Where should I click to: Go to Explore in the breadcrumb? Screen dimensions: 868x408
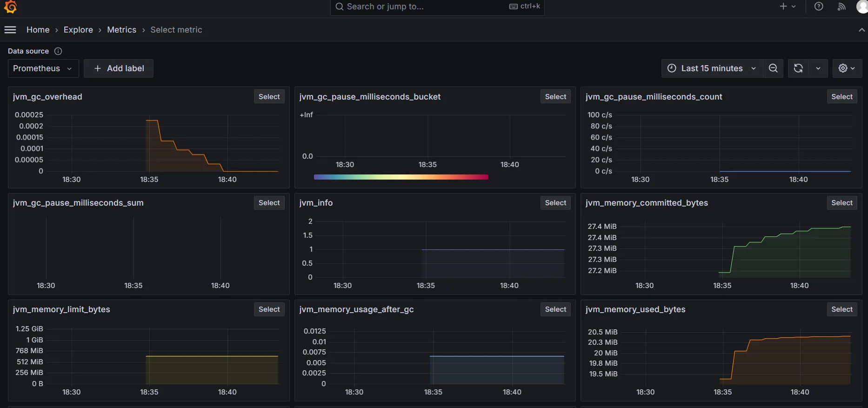tap(78, 30)
